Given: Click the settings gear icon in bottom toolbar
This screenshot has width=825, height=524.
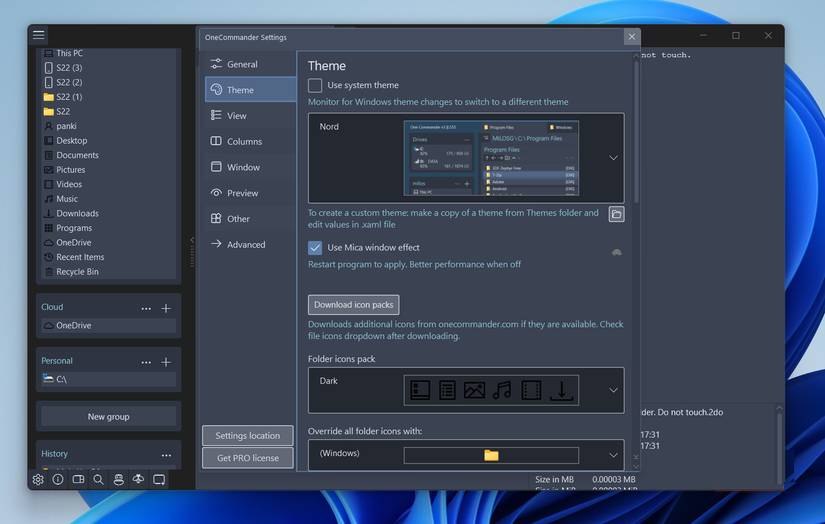Looking at the screenshot, I should (x=38, y=480).
